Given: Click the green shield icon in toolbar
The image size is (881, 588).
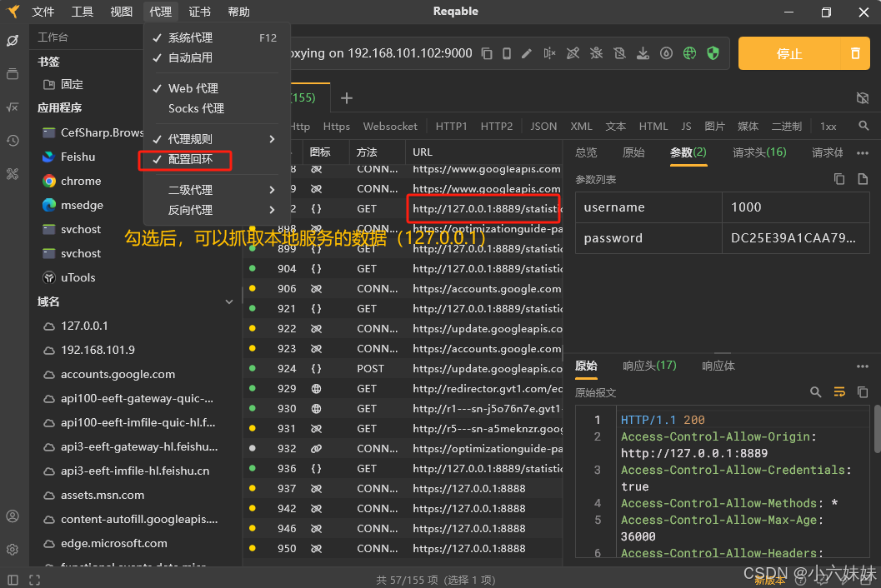Looking at the screenshot, I should (713, 52).
